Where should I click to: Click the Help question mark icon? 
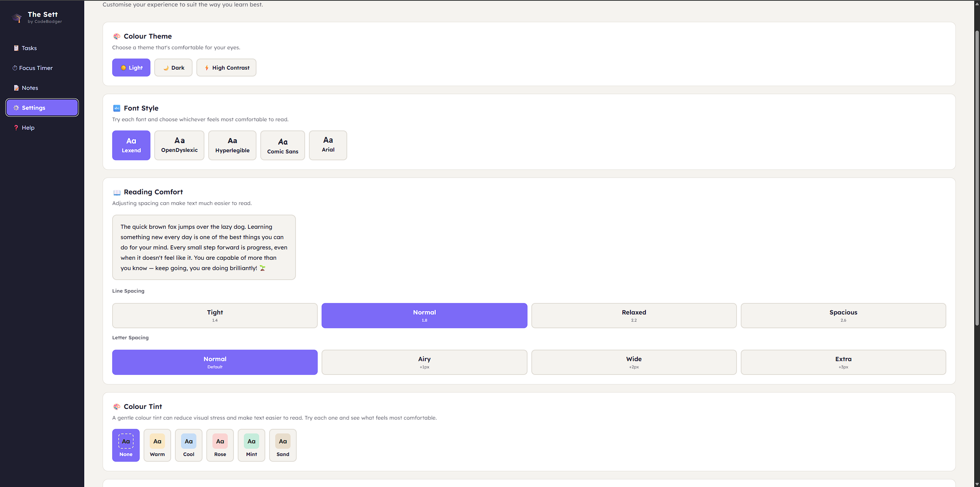(x=16, y=128)
